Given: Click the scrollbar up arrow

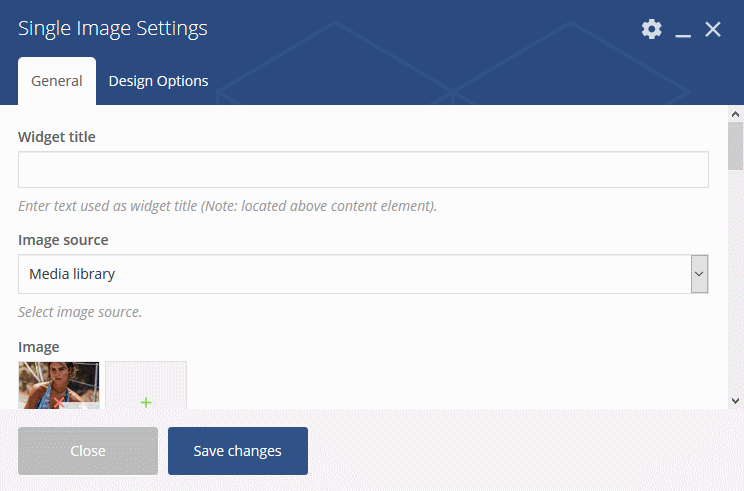Looking at the screenshot, I should pos(735,114).
